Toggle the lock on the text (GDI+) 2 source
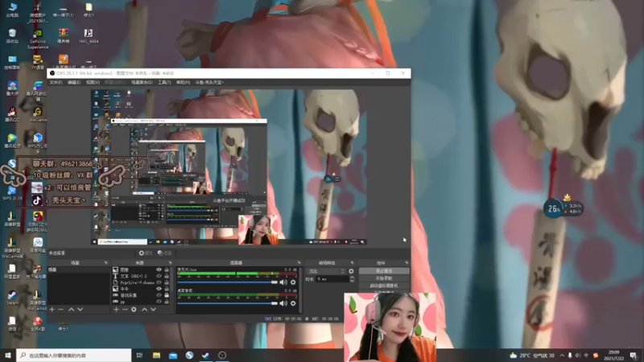This screenshot has width=644, height=362. click(167, 276)
